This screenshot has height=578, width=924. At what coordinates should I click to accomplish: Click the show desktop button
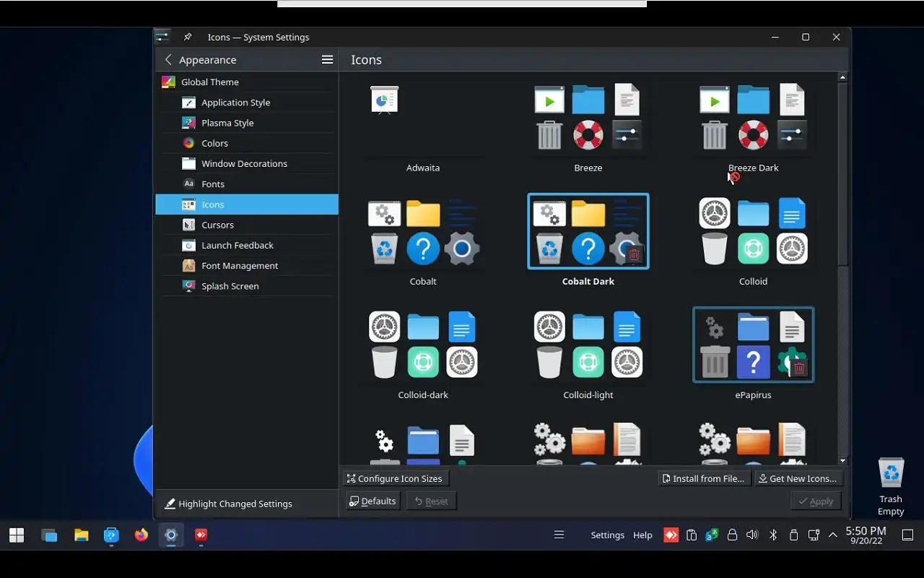(x=908, y=535)
